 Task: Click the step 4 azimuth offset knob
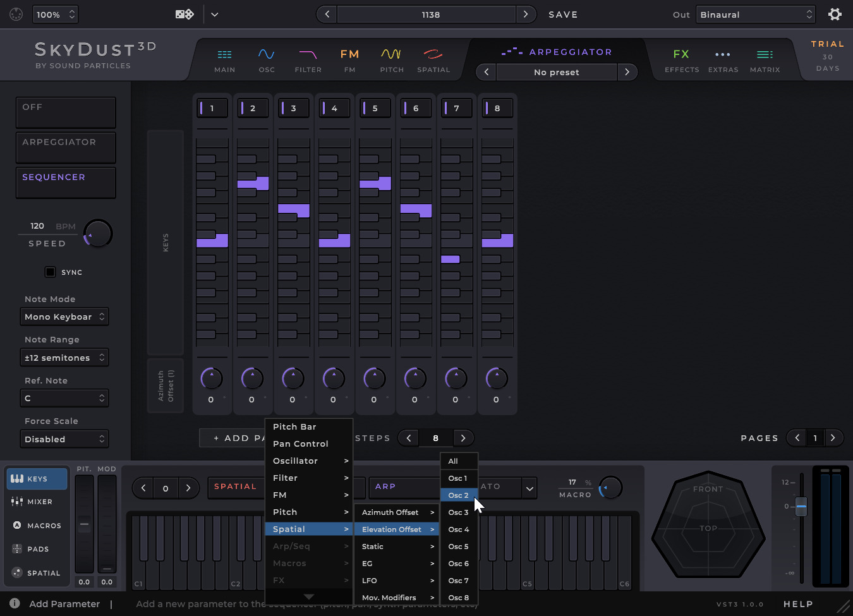point(334,378)
